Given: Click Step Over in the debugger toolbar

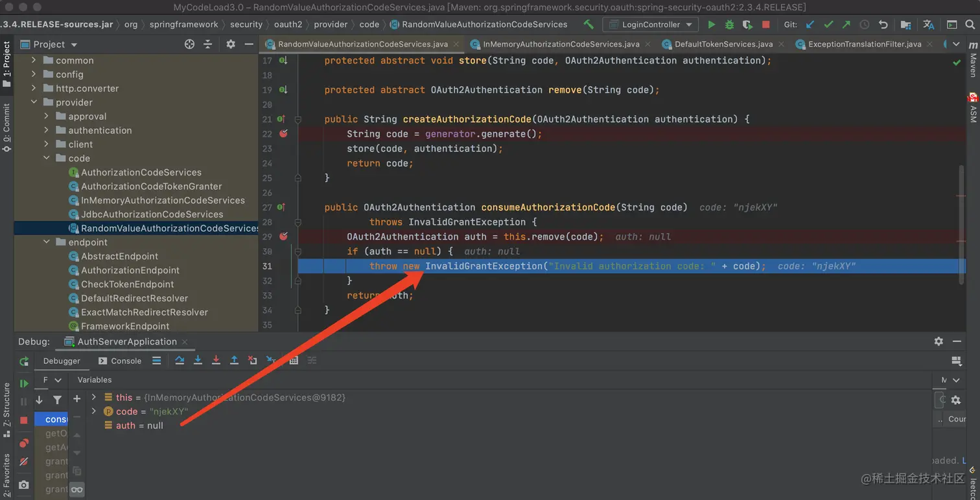Looking at the screenshot, I should pyautogui.click(x=180, y=361).
